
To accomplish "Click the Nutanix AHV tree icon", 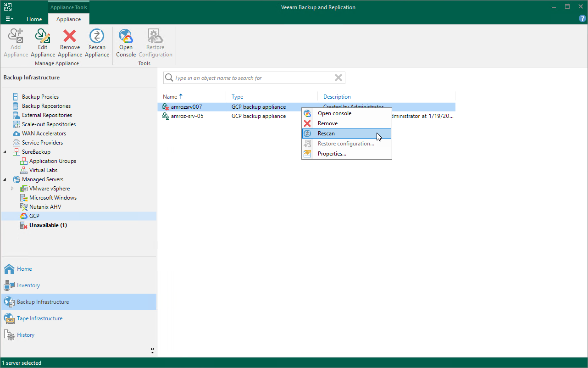I will pyautogui.click(x=24, y=207).
